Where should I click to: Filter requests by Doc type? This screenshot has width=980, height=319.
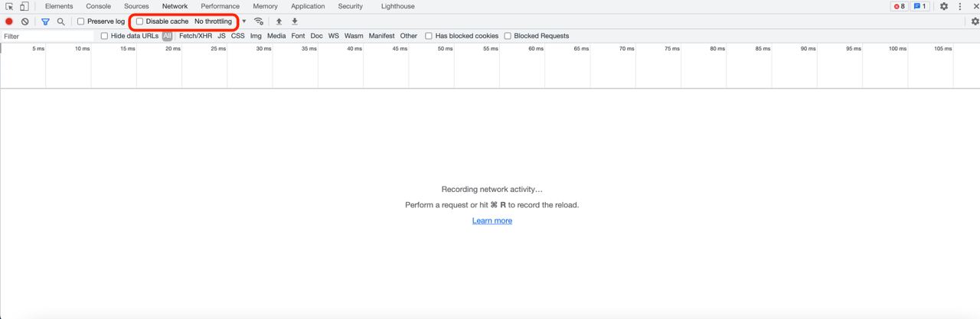pos(316,36)
